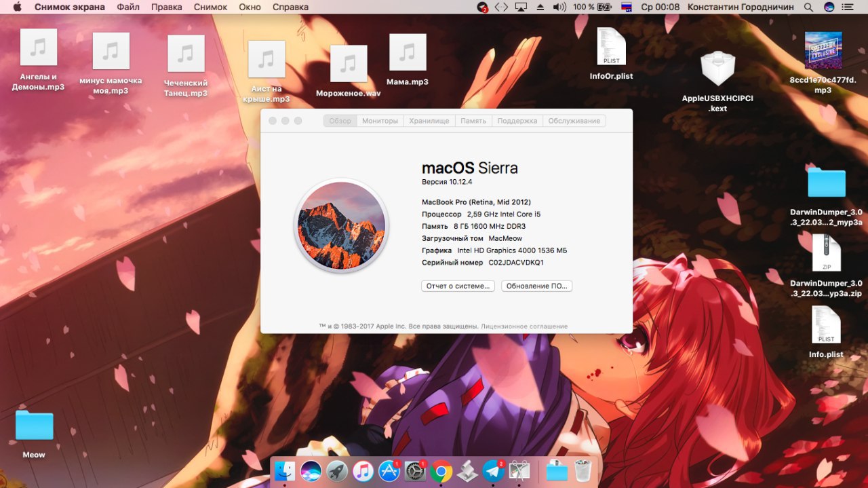Open the Trash in the Dock
Screen dimensions: 868x488
tap(583, 471)
